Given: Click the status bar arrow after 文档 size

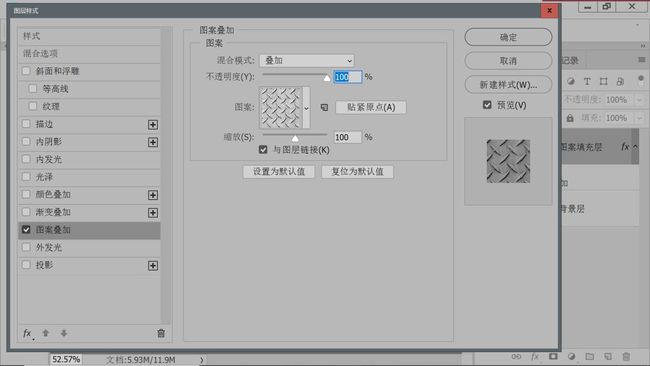Looking at the screenshot, I should 201,360.
